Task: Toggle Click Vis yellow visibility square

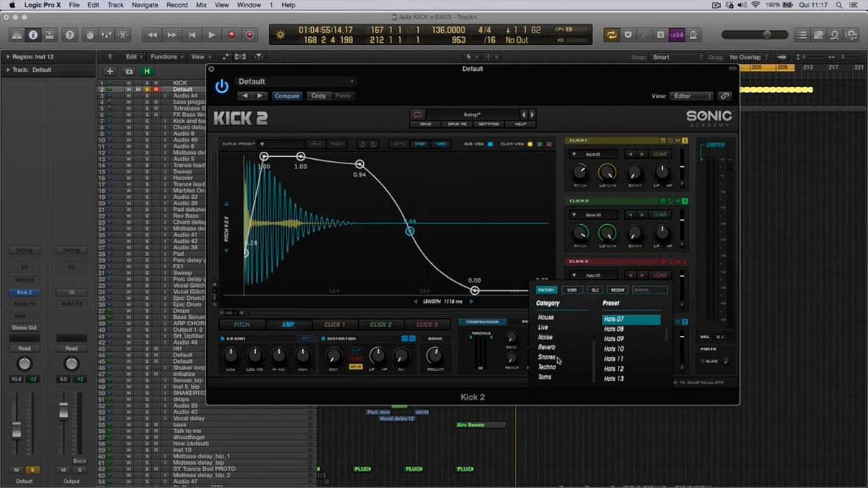Action: (x=529, y=144)
